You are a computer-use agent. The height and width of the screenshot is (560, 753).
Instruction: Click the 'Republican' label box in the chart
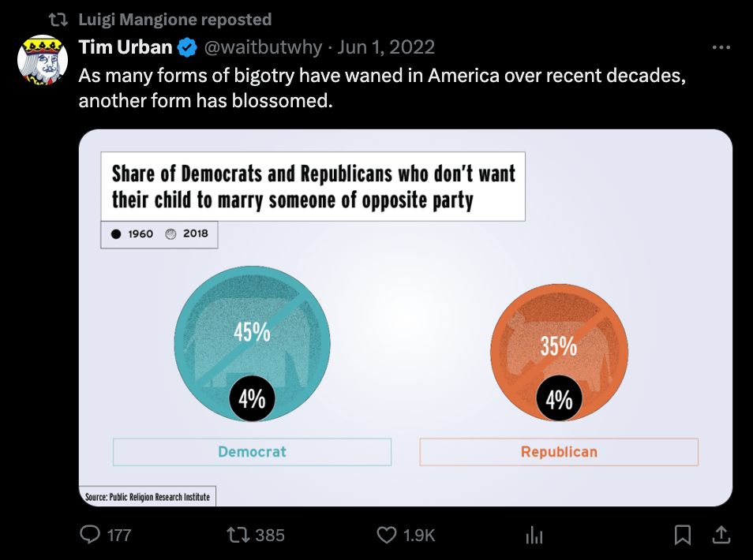click(x=558, y=451)
